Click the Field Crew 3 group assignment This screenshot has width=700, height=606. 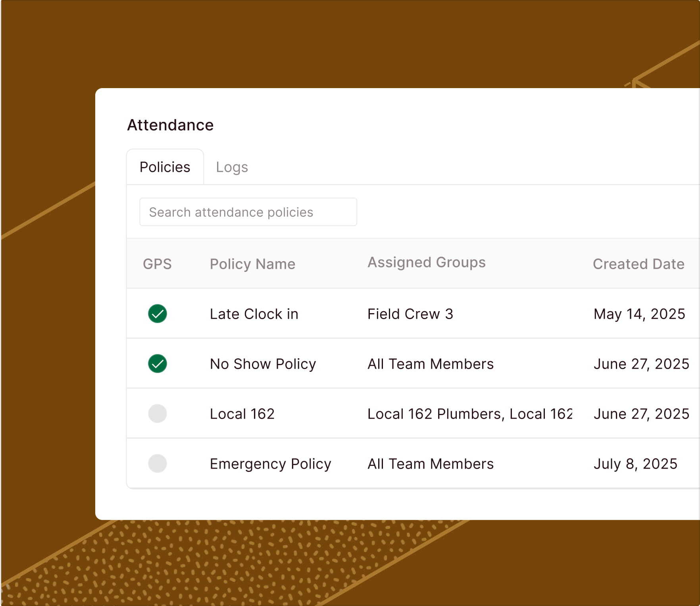click(x=410, y=314)
